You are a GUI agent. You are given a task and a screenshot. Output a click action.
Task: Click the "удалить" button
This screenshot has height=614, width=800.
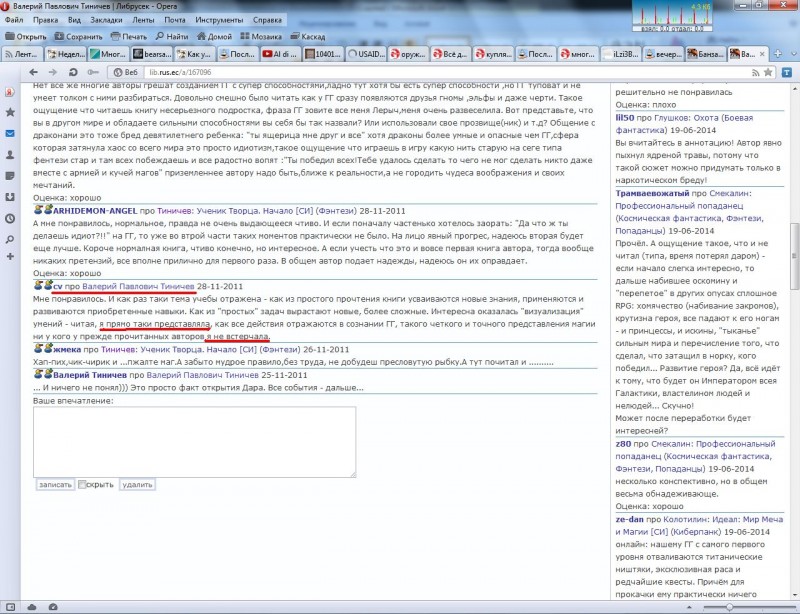click(x=137, y=484)
